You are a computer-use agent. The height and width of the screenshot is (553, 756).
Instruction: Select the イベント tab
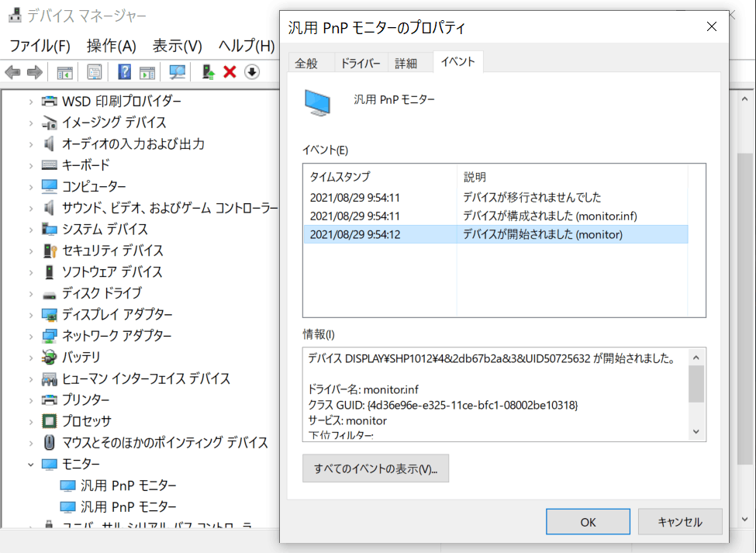click(458, 62)
